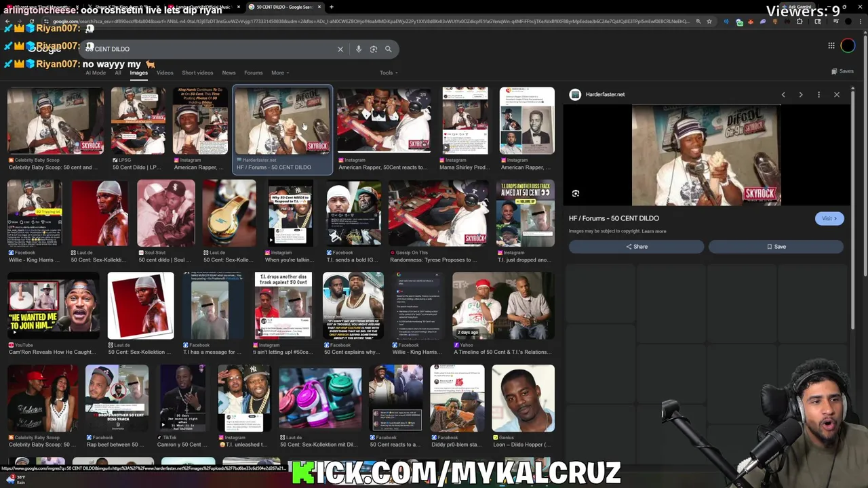
Task: Open search by image (Lens) icon
Action: [x=374, y=49]
